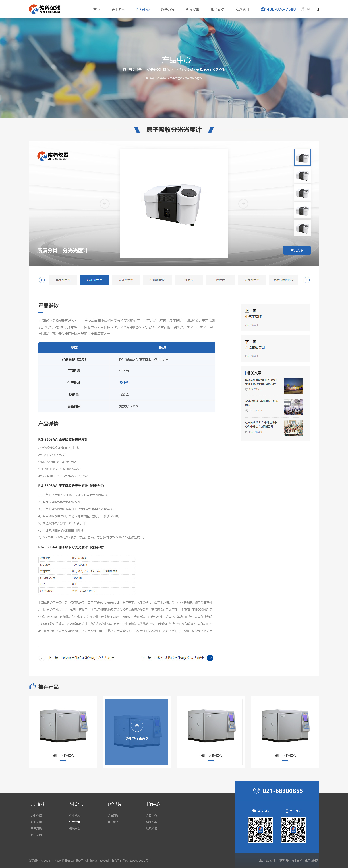Open footer link 客户案例
The width and height of the screenshot is (348, 868).
pos(36,835)
